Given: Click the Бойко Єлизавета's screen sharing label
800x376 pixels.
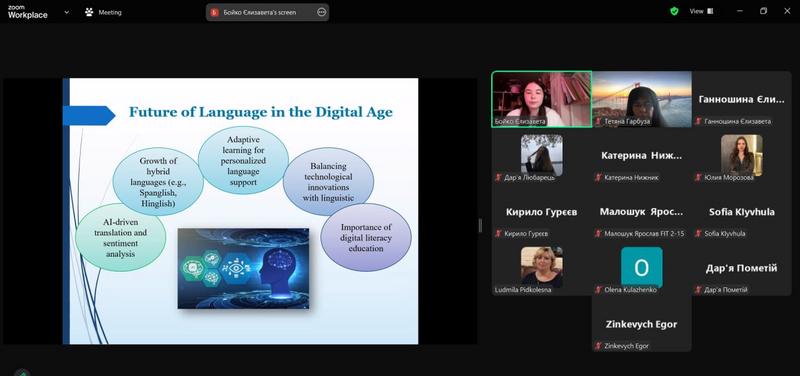Looking at the screenshot, I should click(260, 12).
